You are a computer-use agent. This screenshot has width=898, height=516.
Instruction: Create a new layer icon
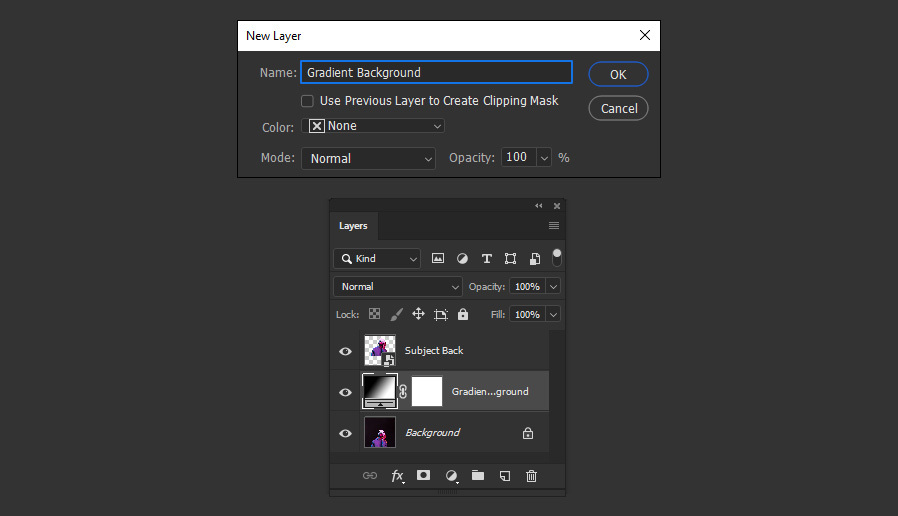[x=505, y=476]
